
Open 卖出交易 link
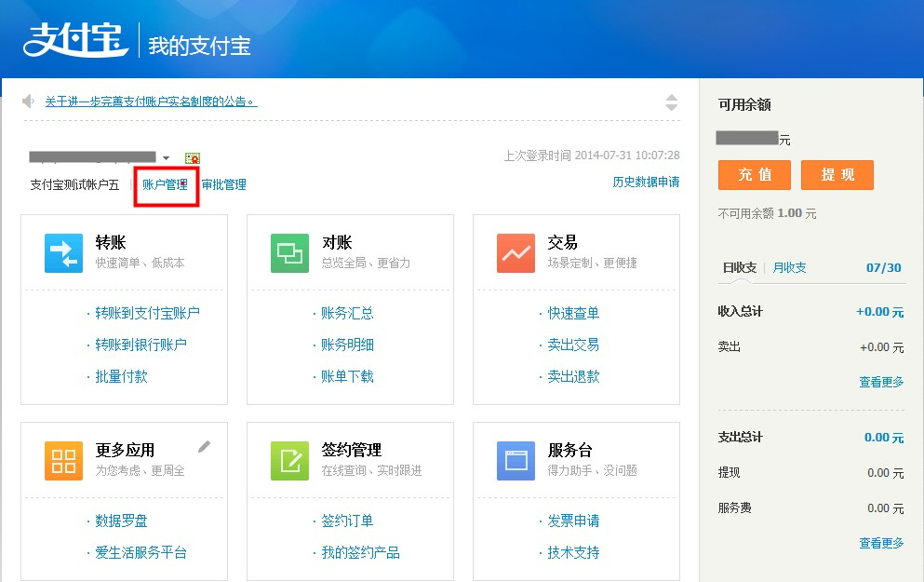(x=573, y=345)
